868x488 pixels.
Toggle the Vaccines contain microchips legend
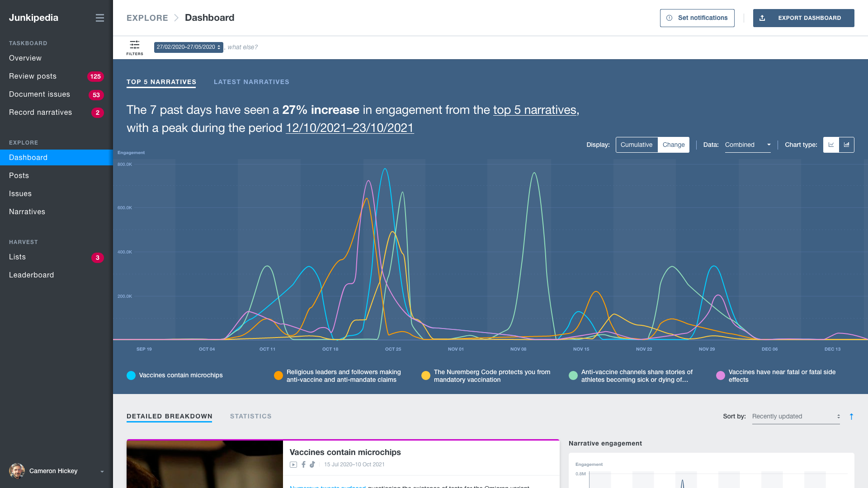(x=175, y=375)
